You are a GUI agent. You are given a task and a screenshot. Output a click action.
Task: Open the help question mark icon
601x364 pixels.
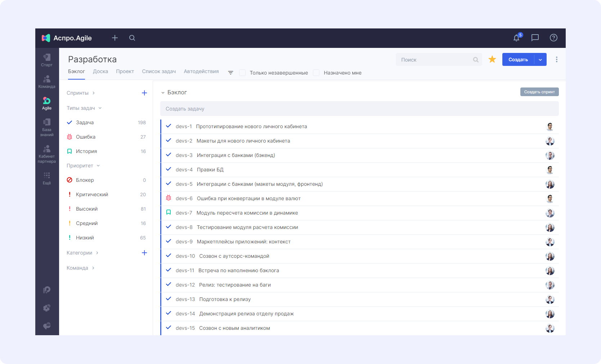point(553,38)
